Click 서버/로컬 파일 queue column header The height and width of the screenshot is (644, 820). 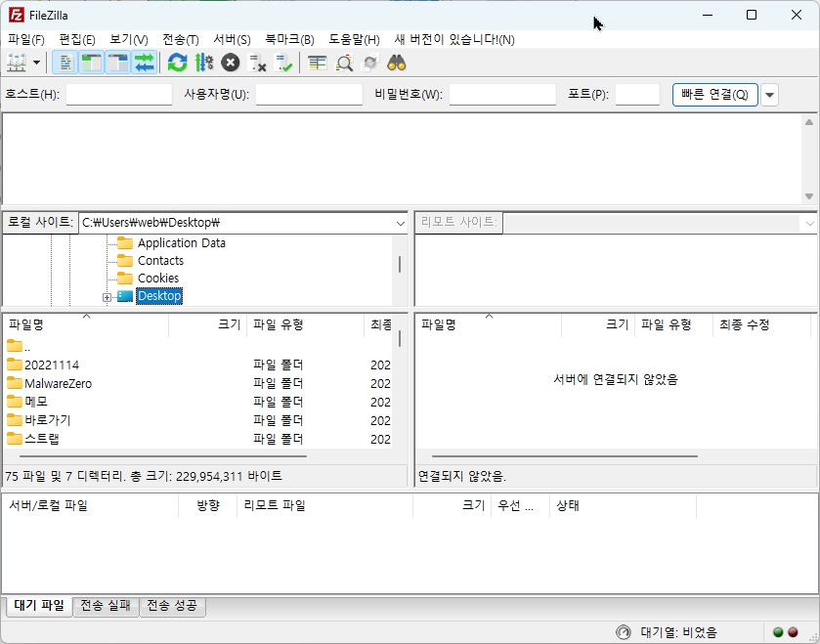point(91,505)
